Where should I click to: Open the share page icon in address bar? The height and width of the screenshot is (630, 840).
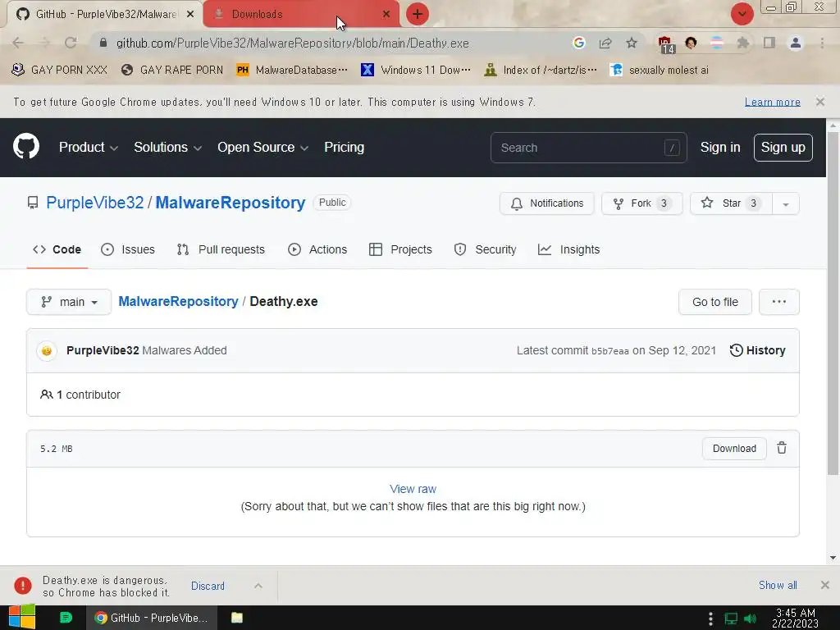click(605, 43)
